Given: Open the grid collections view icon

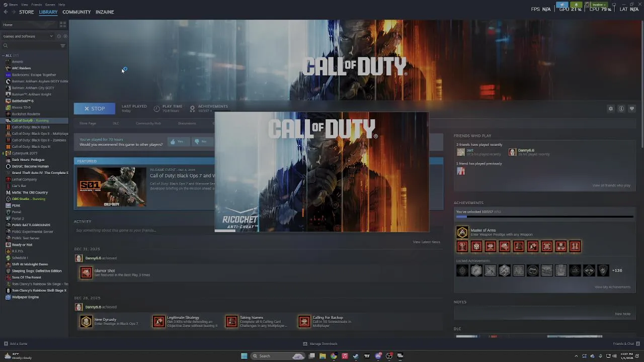Looking at the screenshot, I should [63, 24].
